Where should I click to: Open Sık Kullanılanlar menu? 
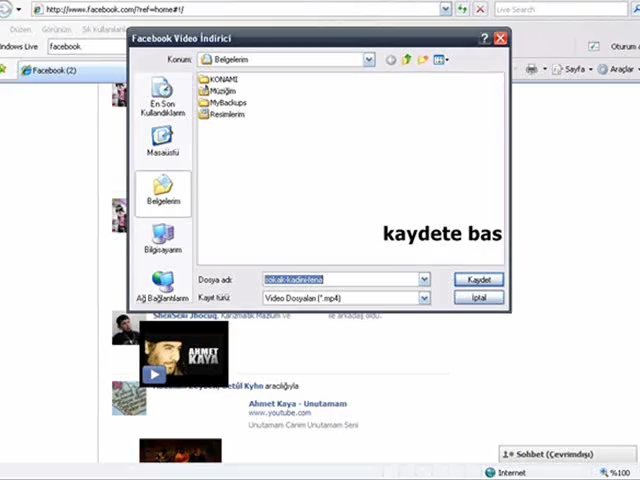pos(103,29)
